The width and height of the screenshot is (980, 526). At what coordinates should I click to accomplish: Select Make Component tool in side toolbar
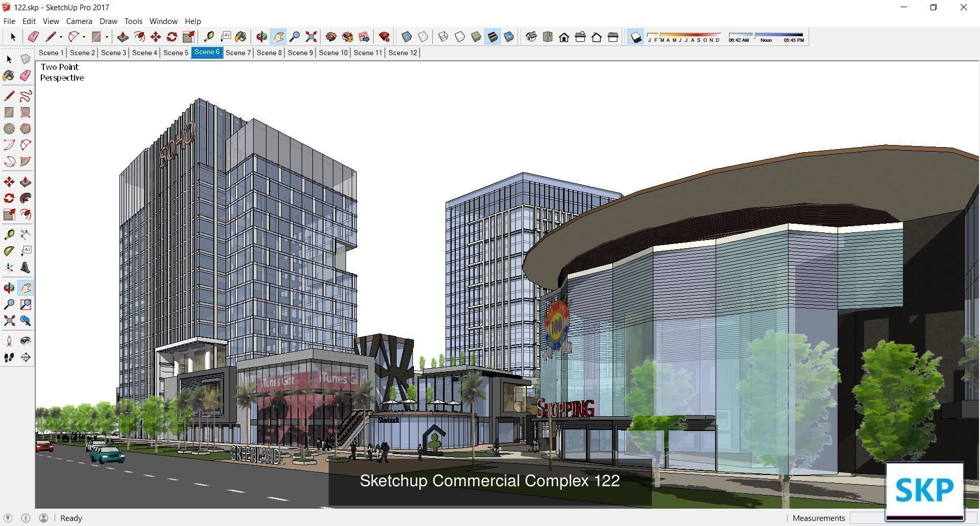(x=25, y=59)
